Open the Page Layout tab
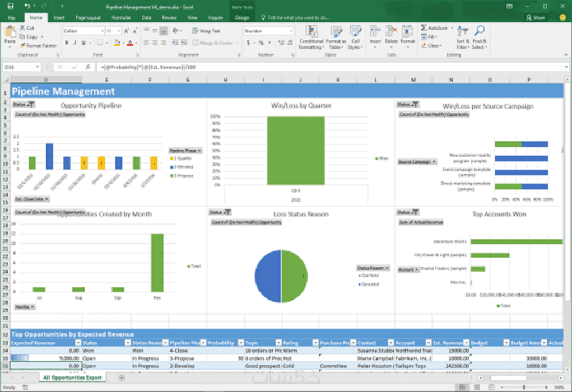Image resolution: width=572 pixels, height=392 pixels. (x=88, y=17)
